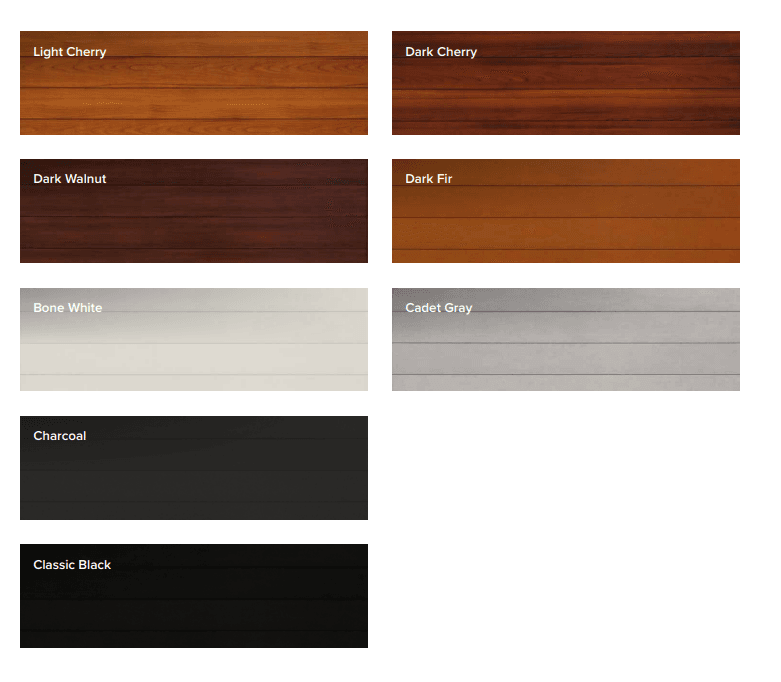Click the "Classic Black" text label

tap(72, 565)
